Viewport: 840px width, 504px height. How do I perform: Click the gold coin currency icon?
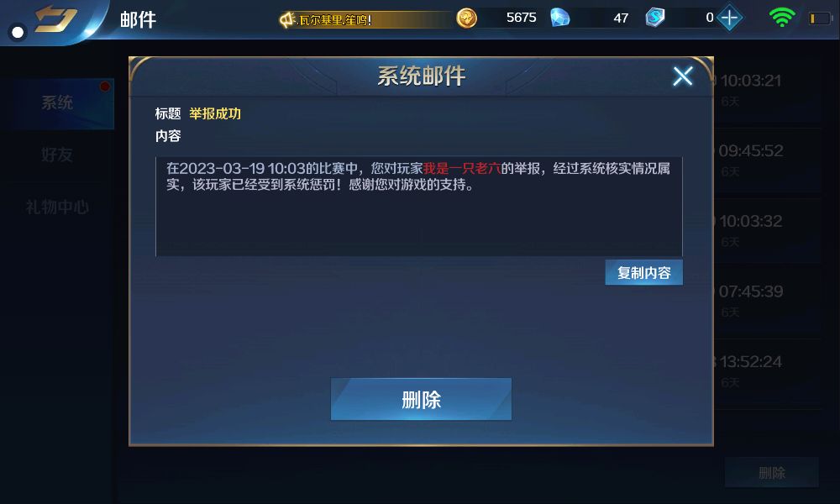(466, 18)
